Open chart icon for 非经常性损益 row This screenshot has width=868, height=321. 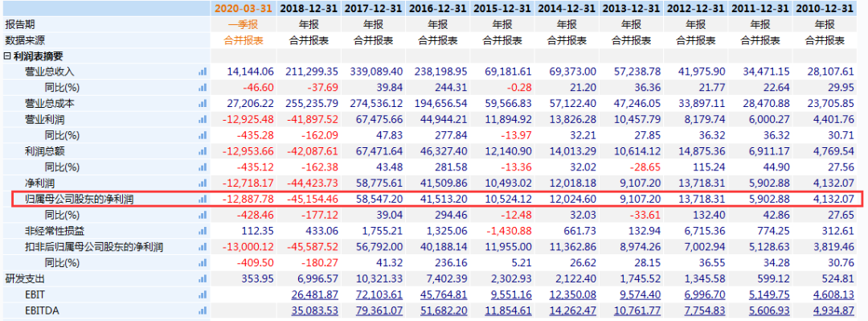202,231
